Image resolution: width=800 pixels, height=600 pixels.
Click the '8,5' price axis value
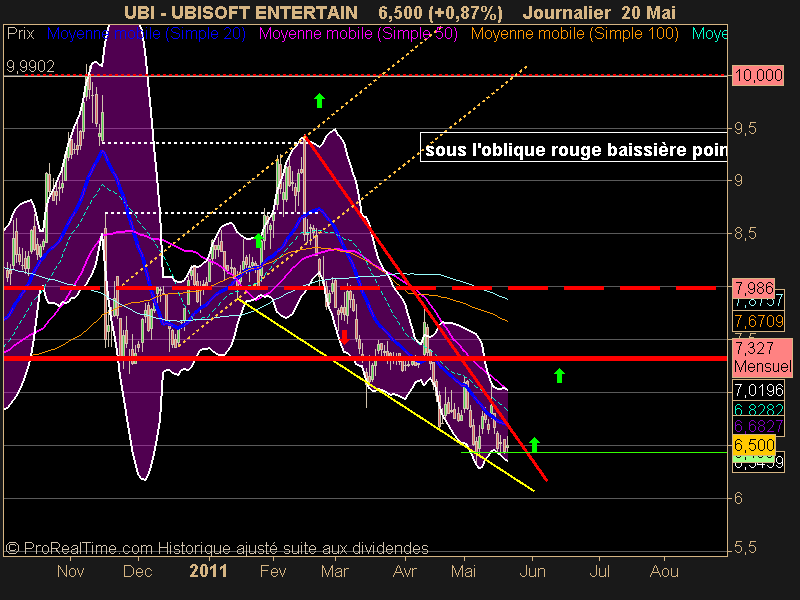745,234
